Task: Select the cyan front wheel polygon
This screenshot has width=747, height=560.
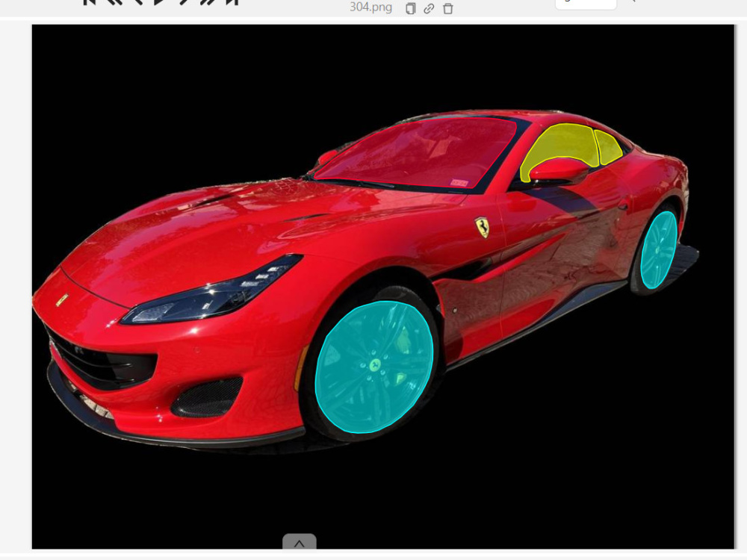Action: (x=374, y=367)
